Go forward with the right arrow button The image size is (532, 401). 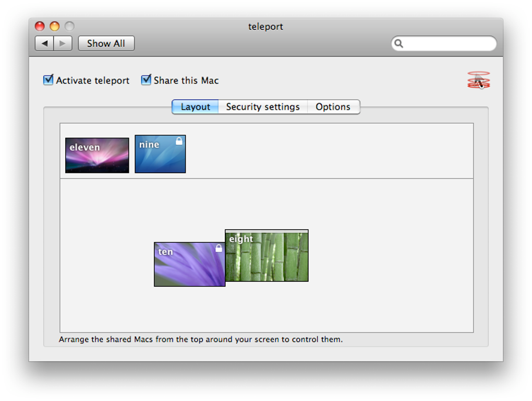pyautogui.click(x=63, y=43)
